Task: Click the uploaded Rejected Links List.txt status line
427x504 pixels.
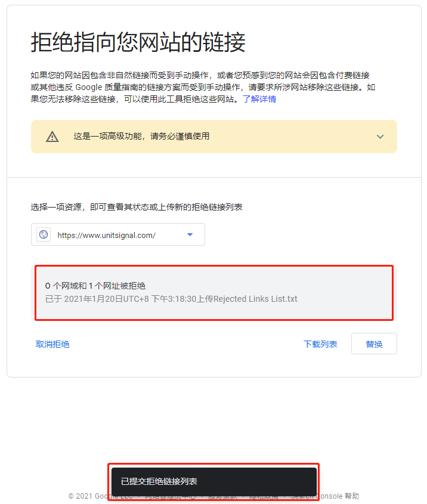Action: pos(171,299)
